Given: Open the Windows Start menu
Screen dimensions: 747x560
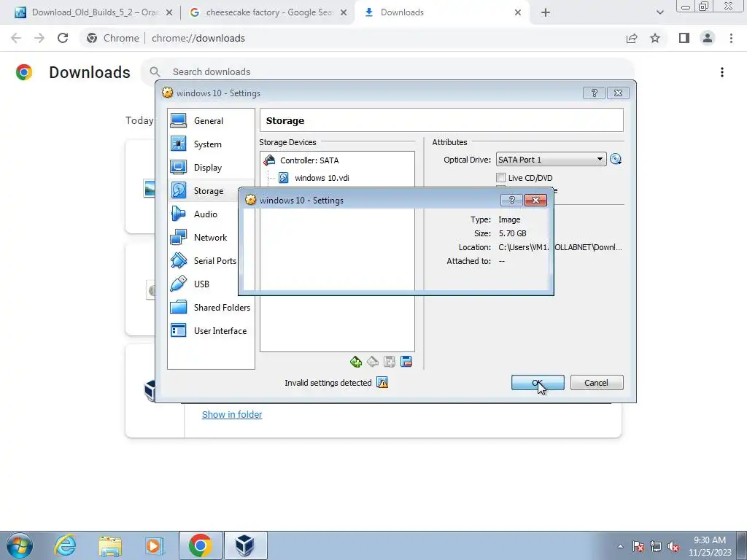Looking at the screenshot, I should [20, 545].
